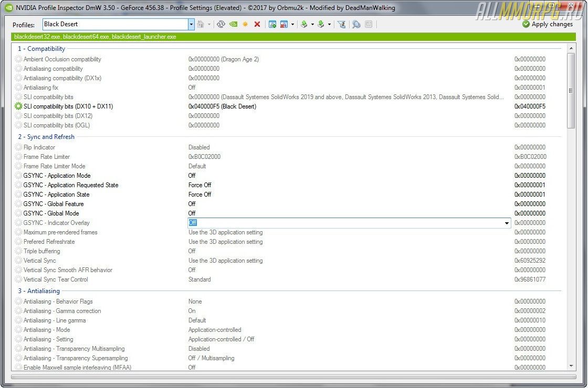The image size is (588, 388).
Task: Select the Vertical Sync setting row
Action: click(x=40, y=261)
